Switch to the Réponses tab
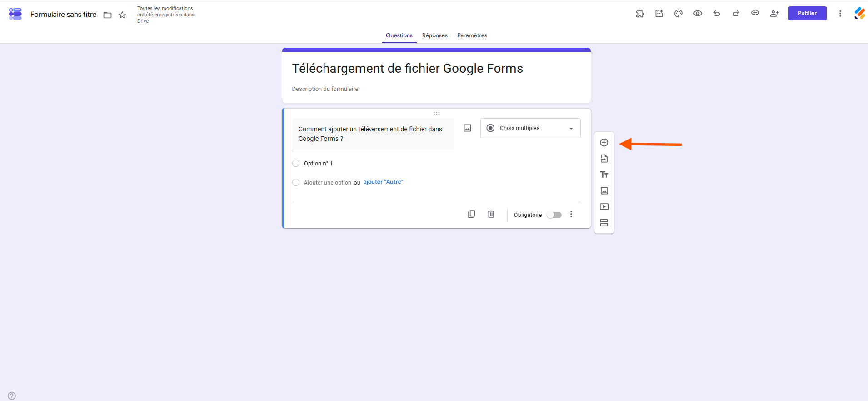Screen dimensions: 868x401 click(435, 35)
